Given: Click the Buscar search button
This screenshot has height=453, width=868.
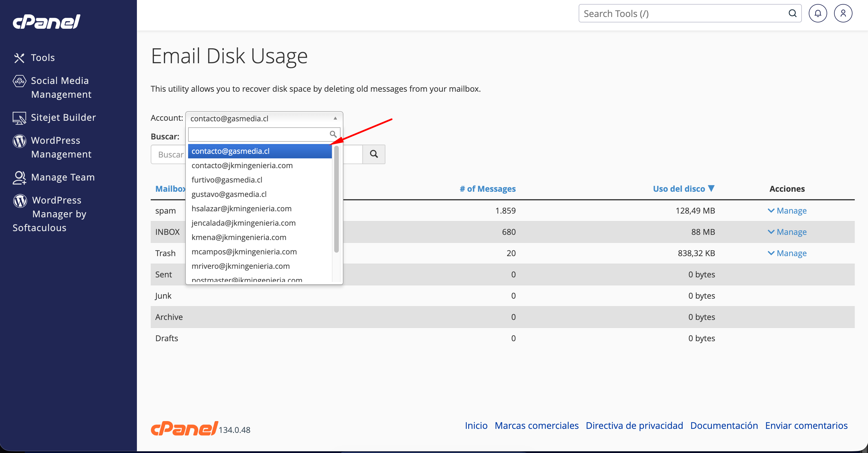Looking at the screenshot, I should pyautogui.click(x=374, y=154).
